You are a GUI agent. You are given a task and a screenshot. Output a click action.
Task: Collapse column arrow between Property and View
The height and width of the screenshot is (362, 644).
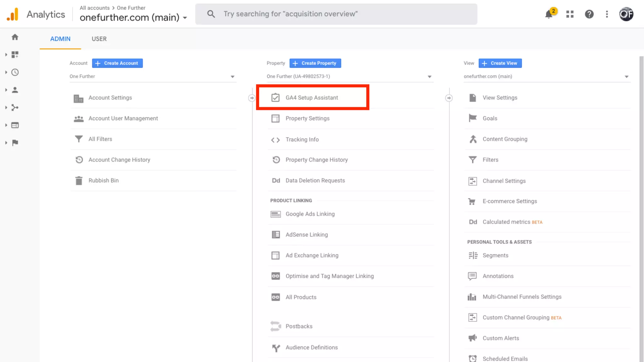point(449,98)
